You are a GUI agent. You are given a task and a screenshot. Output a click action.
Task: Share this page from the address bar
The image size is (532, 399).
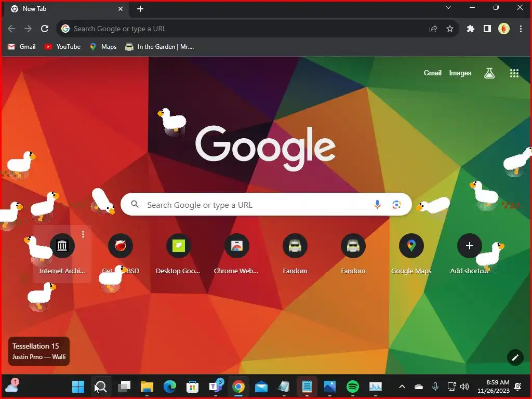coord(433,29)
